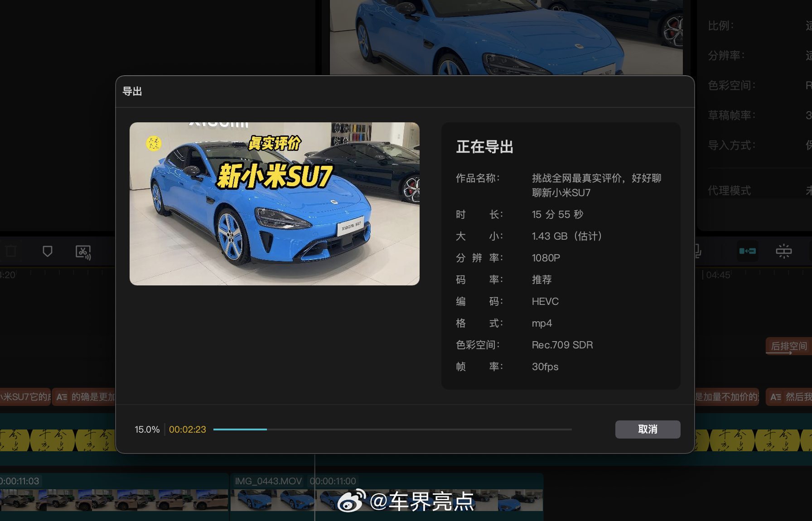Image resolution: width=812 pixels, height=521 pixels.
Task: Click the marker flag icon in timeline toolbar
Action: click(x=48, y=251)
